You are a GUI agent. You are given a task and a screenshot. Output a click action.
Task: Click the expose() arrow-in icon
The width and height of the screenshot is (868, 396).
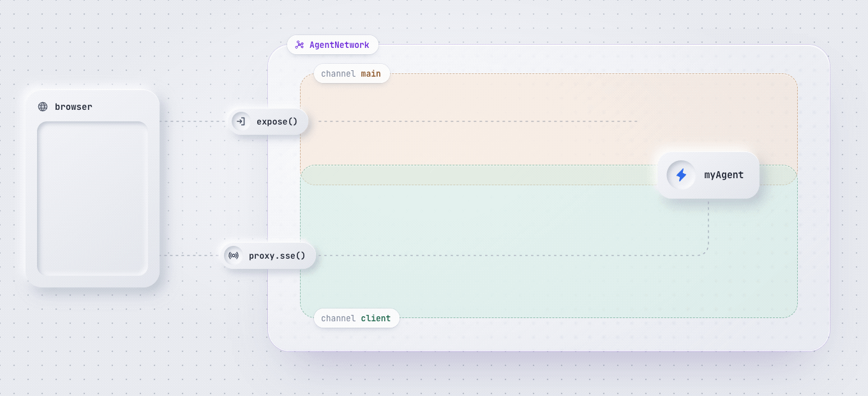[x=241, y=121]
